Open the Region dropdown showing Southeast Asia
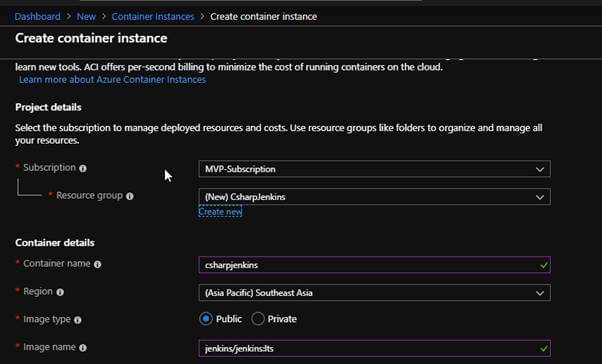The height and width of the screenshot is (364, 602). 374,293
